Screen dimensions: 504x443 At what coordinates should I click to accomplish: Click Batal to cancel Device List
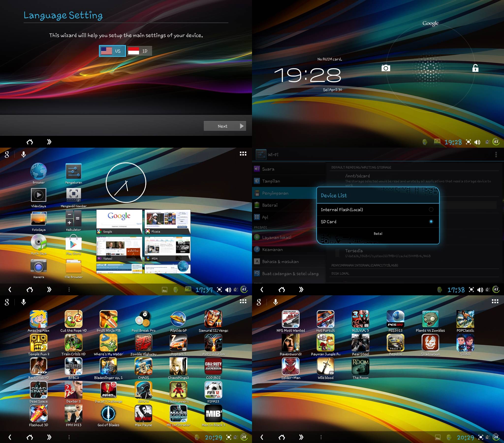(378, 234)
